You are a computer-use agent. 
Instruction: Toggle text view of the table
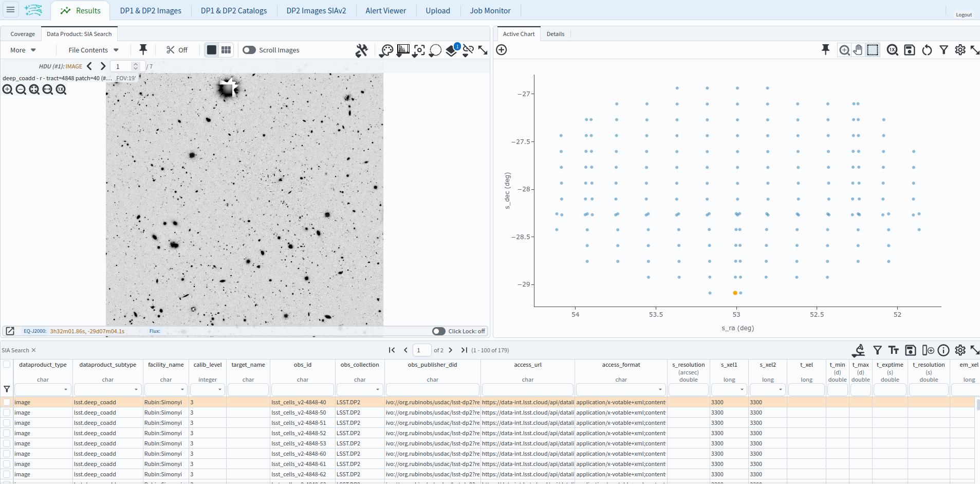click(x=894, y=350)
